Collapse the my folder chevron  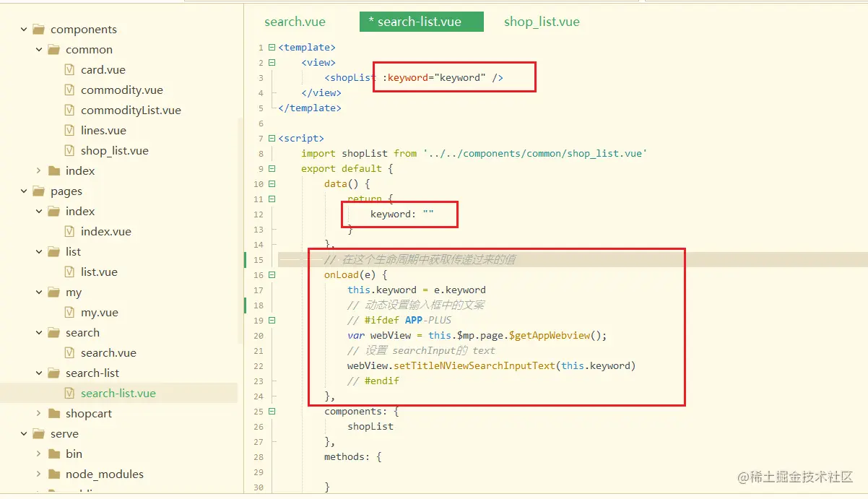click(39, 292)
